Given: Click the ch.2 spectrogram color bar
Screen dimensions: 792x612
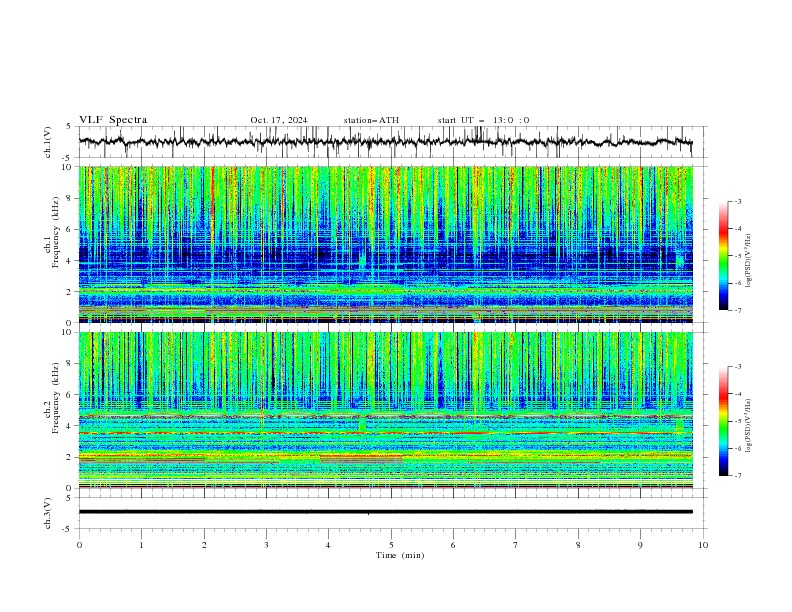Looking at the screenshot, I should 723,421.
